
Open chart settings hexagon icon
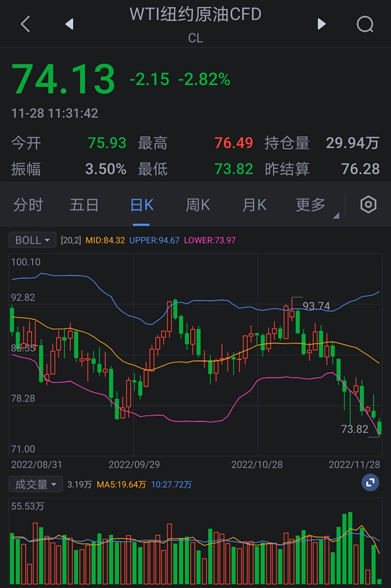tap(368, 205)
